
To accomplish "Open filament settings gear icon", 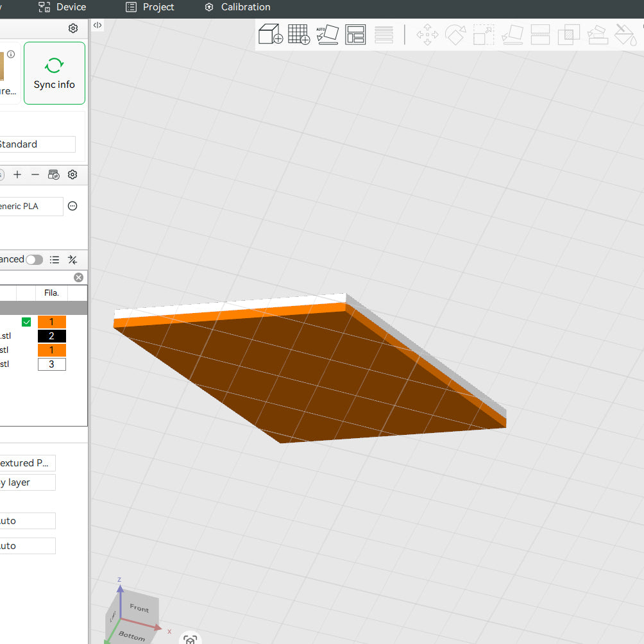I will pyautogui.click(x=72, y=174).
